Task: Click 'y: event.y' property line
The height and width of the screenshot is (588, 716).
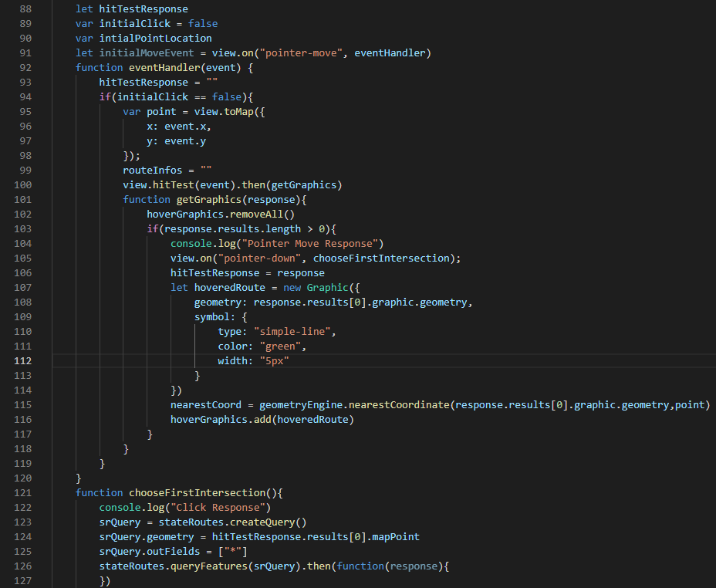Action: tap(176, 141)
